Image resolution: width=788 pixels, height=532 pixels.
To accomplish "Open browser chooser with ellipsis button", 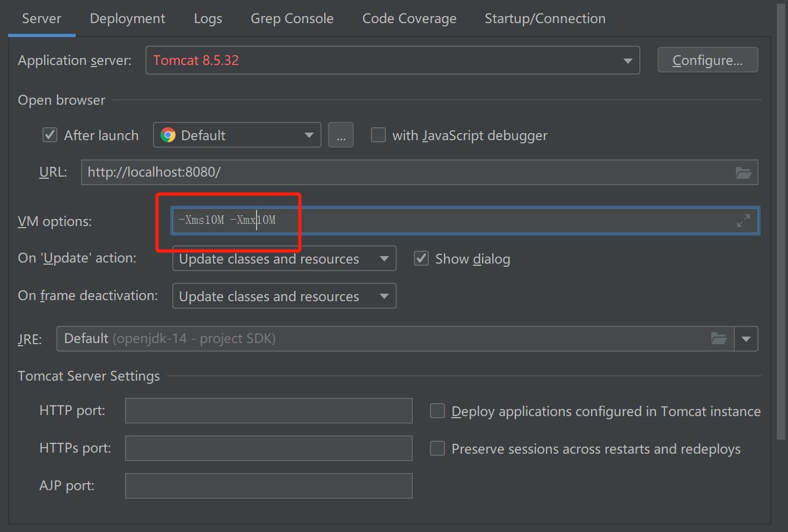I will [x=341, y=135].
